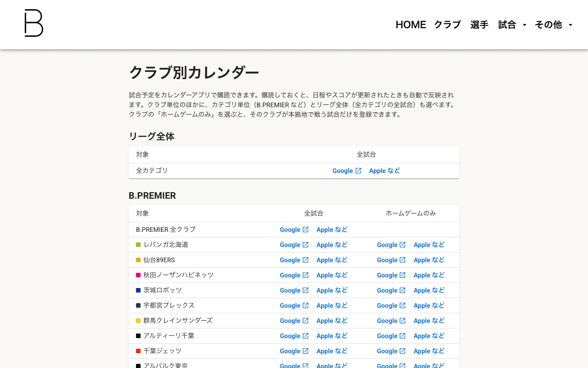Open Google link for 全カテゴリ
This screenshot has height=368, width=588.
347,171
